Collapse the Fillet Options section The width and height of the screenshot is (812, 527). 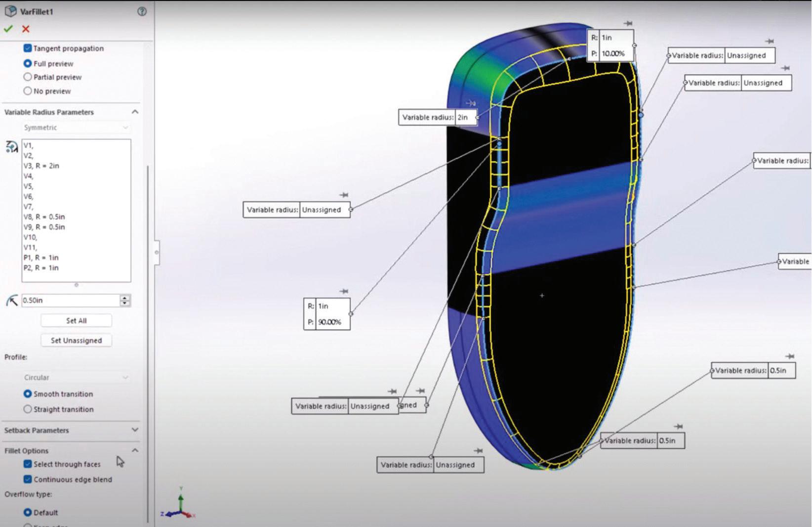135,450
